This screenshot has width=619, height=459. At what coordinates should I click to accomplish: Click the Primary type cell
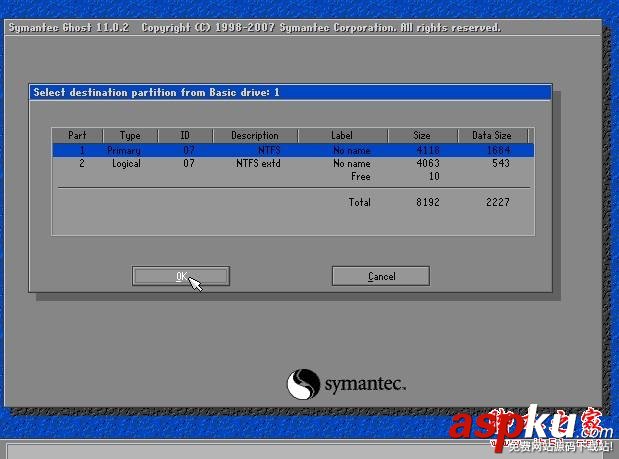point(124,150)
